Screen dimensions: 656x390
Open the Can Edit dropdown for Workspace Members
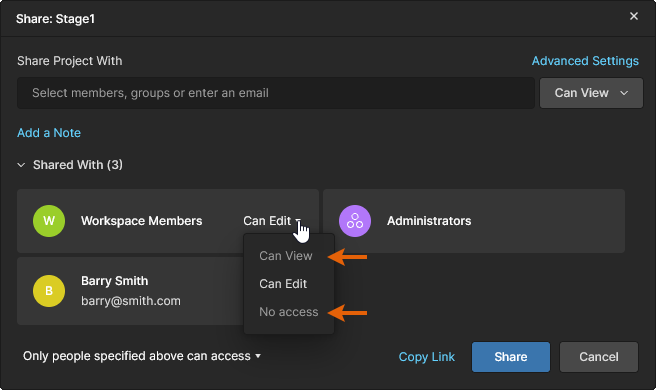point(272,221)
